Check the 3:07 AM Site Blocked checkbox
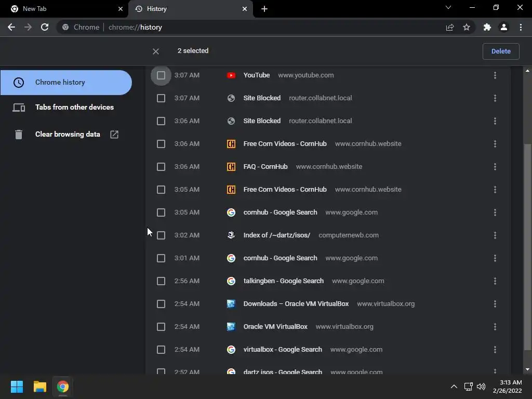The image size is (532, 399). point(161,98)
